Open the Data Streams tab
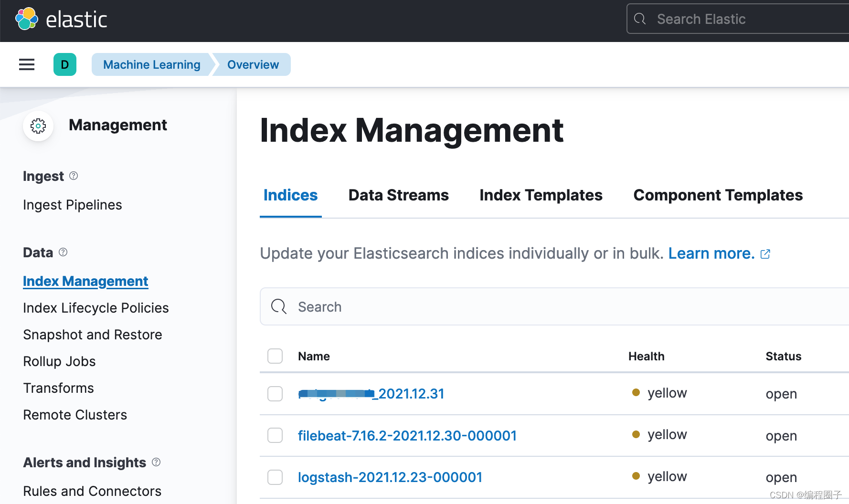 399,195
